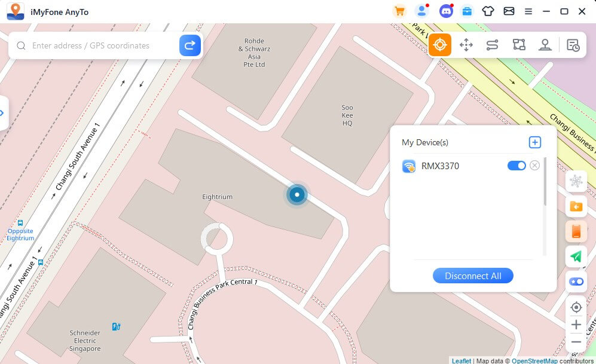Select the Multi-spot route mode icon
The width and height of the screenshot is (596, 364).
pos(519,45)
